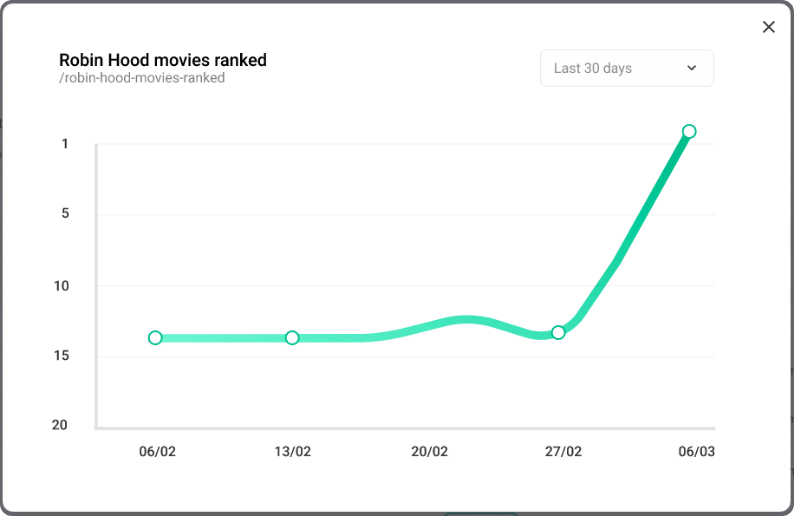Select the data point at 13/02
Screen dimensions: 794x516
(292, 338)
